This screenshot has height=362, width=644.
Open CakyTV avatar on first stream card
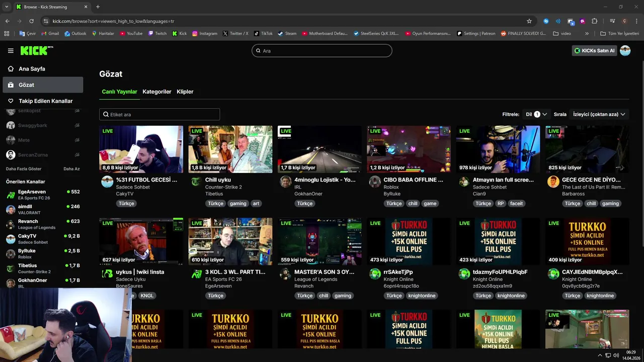pyautogui.click(x=107, y=182)
